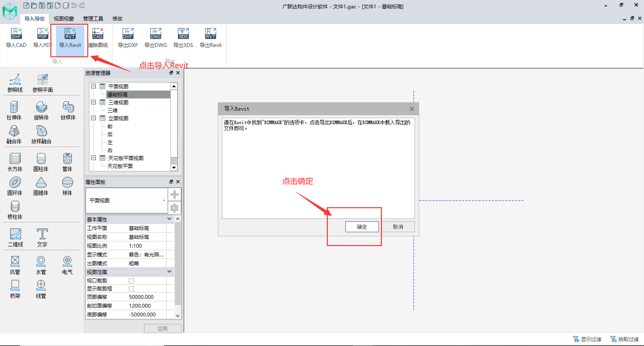The height and width of the screenshot is (346, 644).
Task: Select the 文字 text tool
Action: [x=42, y=238]
